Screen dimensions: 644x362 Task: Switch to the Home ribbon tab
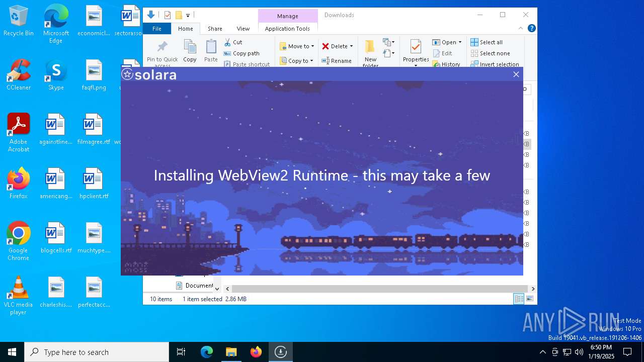click(x=185, y=29)
